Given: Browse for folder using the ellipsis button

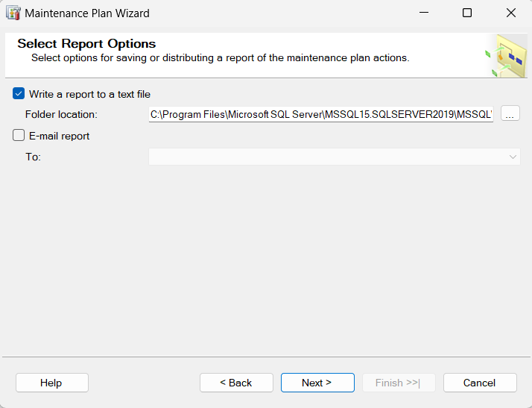Looking at the screenshot, I should point(510,113).
